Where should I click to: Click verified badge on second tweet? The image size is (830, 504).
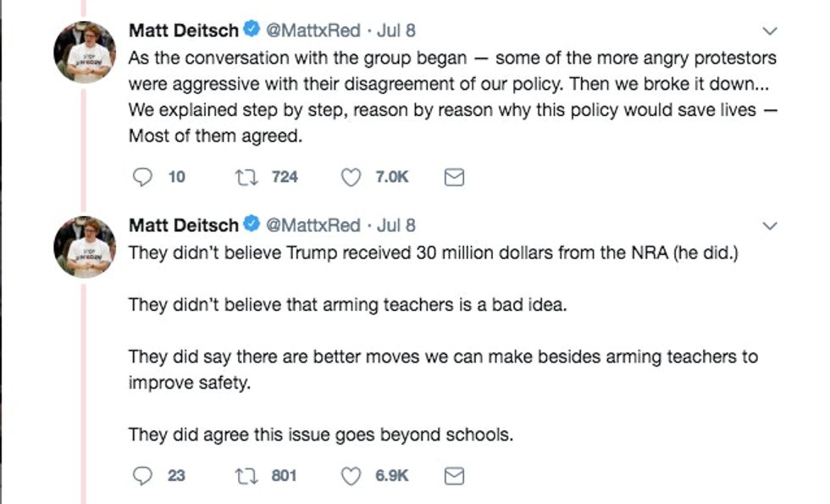pyautogui.click(x=252, y=225)
